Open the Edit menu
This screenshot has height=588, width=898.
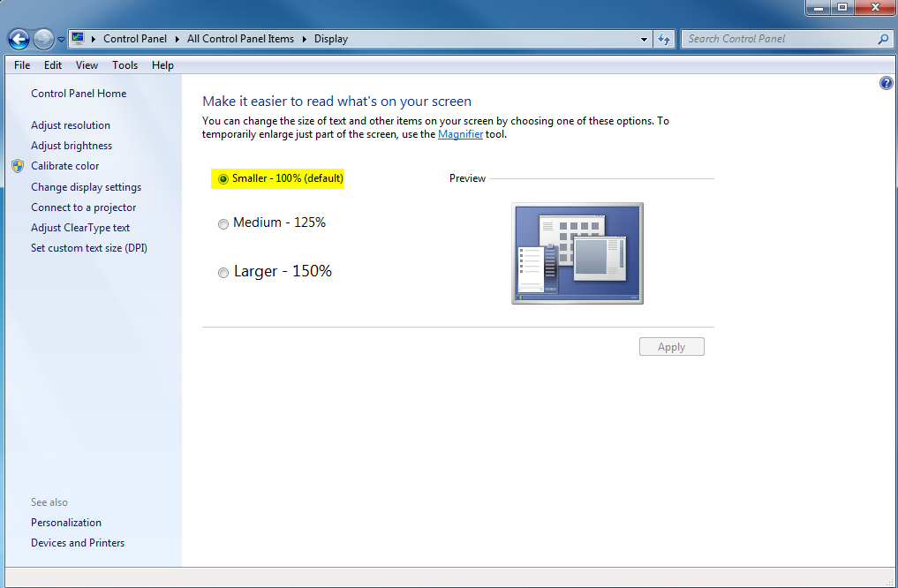click(53, 65)
